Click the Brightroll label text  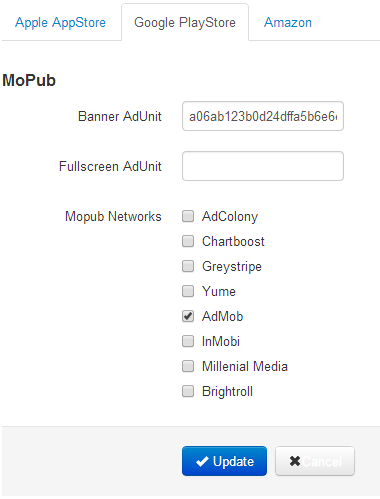tap(228, 391)
